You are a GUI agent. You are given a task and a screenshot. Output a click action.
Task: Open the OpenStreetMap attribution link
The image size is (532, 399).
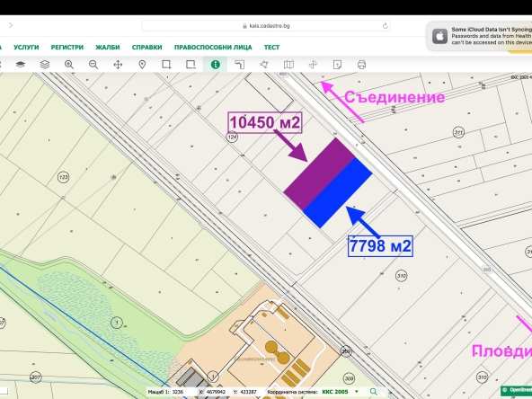tap(517, 390)
